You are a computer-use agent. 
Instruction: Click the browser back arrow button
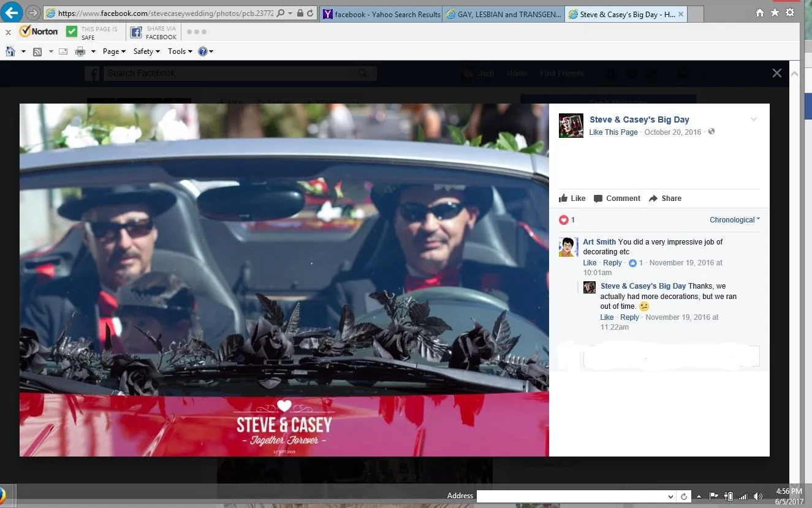click(12, 12)
